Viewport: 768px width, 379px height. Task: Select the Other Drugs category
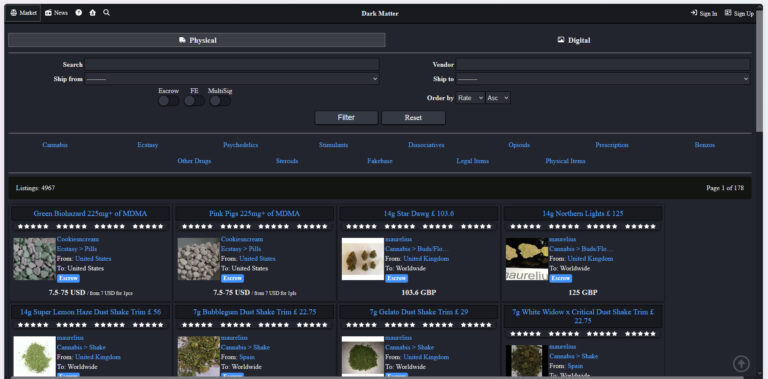click(194, 161)
